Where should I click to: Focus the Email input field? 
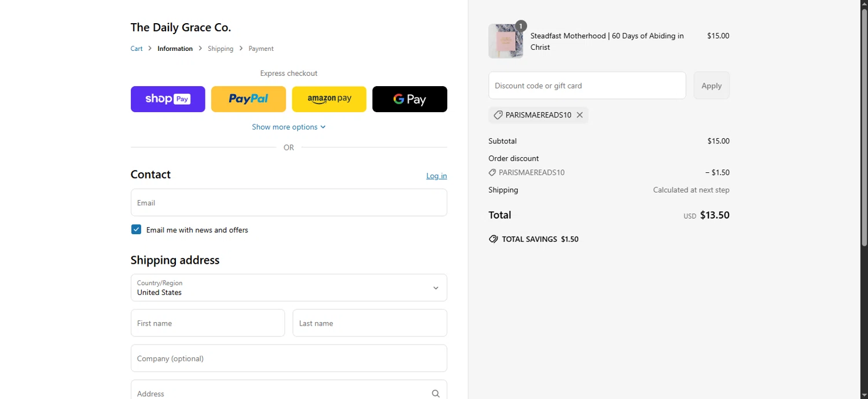[289, 202]
